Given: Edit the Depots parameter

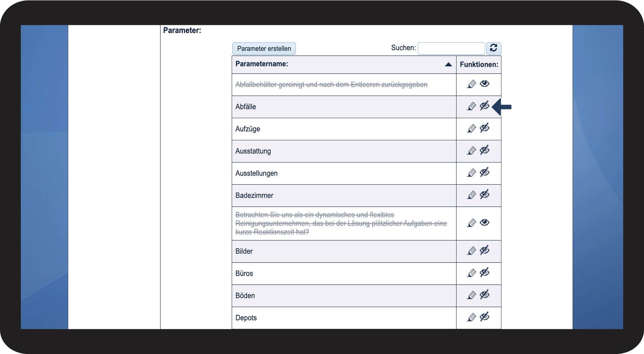Looking at the screenshot, I should coord(471,318).
